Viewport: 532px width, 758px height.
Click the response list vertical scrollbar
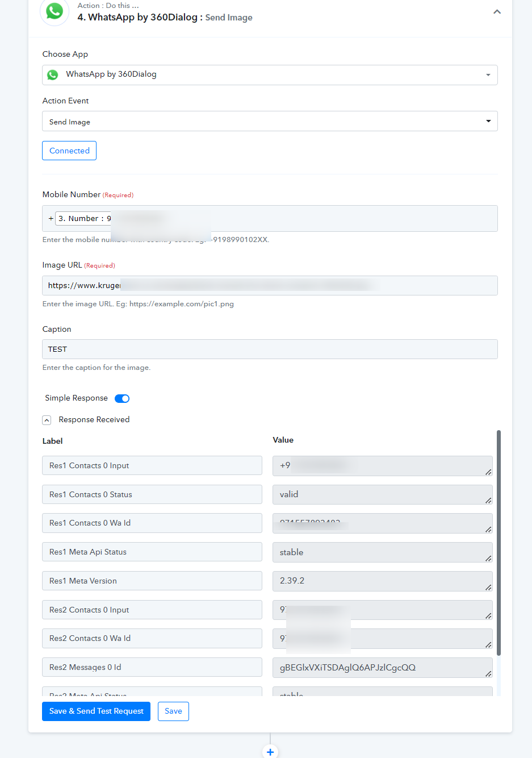click(x=499, y=543)
